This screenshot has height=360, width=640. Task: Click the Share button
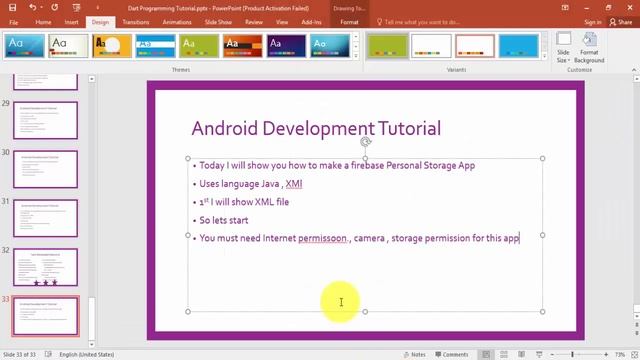pos(621,22)
